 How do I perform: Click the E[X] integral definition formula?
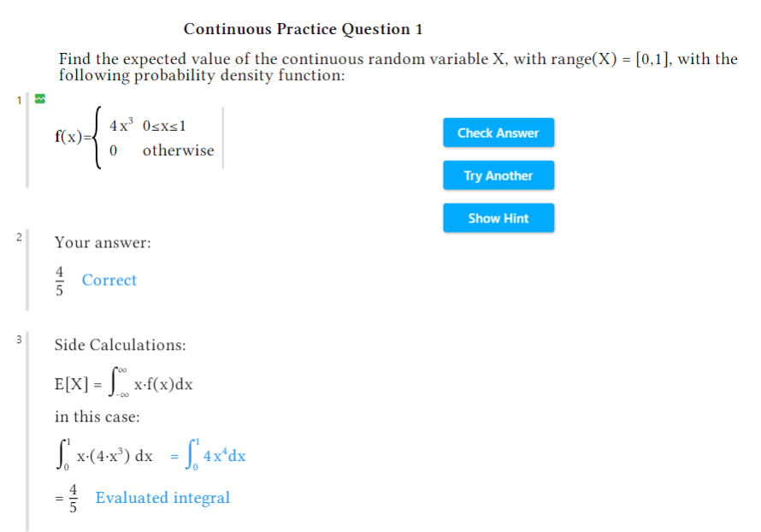[124, 384]
